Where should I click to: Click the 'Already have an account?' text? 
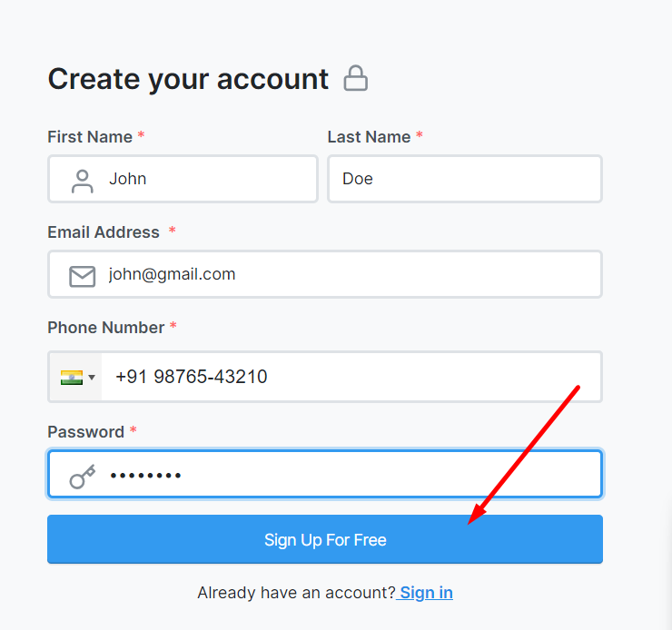[296, 593]
